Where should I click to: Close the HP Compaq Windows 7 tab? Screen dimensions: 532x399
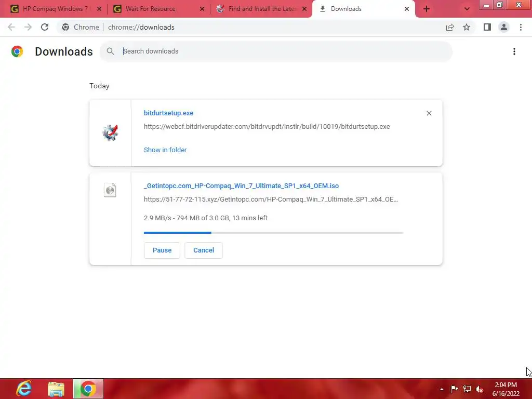(x=99, y=9)
